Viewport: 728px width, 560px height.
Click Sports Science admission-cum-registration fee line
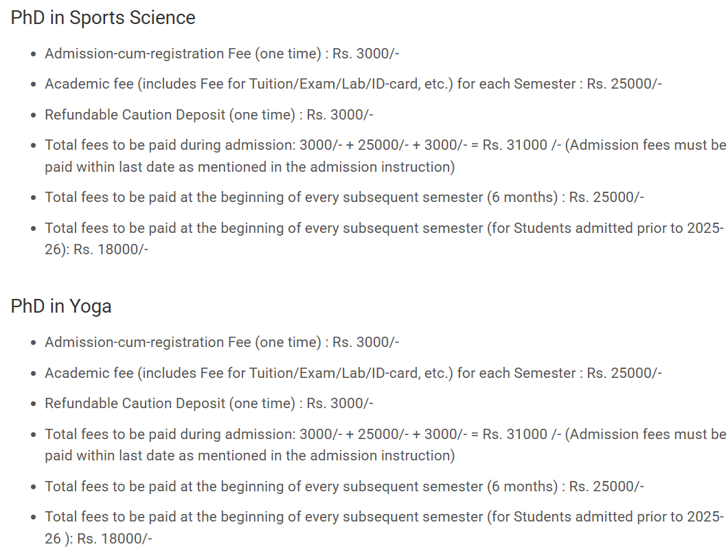pos(222,54)
